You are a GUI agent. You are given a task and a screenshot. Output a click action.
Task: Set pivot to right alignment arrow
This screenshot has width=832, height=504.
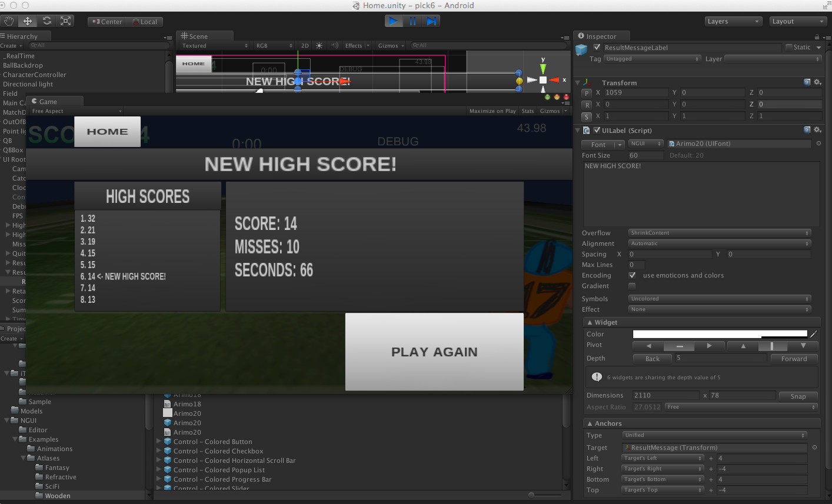[711, 346]
